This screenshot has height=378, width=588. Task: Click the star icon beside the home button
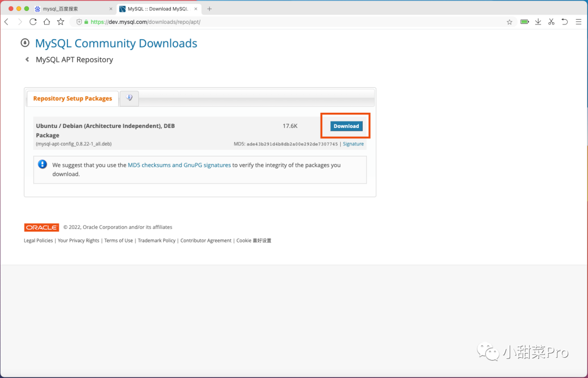[x=60, y=22]
